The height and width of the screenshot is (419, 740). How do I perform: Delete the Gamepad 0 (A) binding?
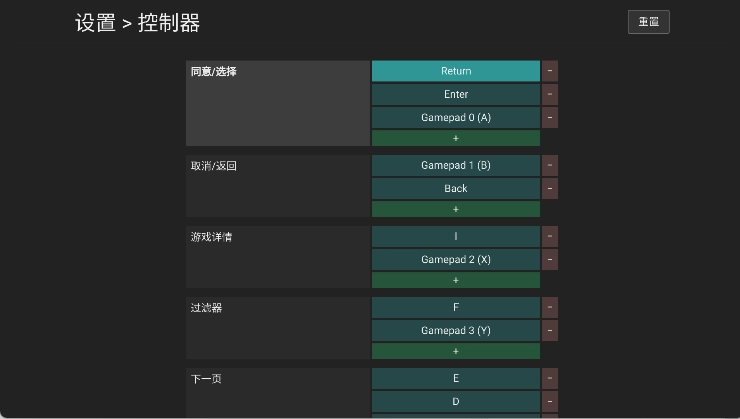pyautogui.click(x=550, y=118)
